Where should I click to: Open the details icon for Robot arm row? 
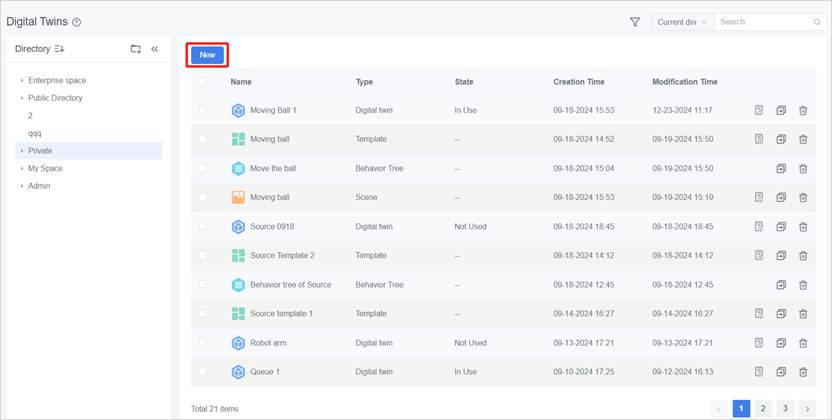(x=759, y=342)
